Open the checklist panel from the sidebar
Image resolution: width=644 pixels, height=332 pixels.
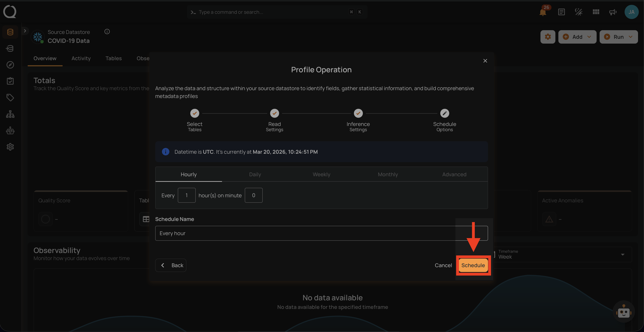pyautogui.click(x=10, y=81)
